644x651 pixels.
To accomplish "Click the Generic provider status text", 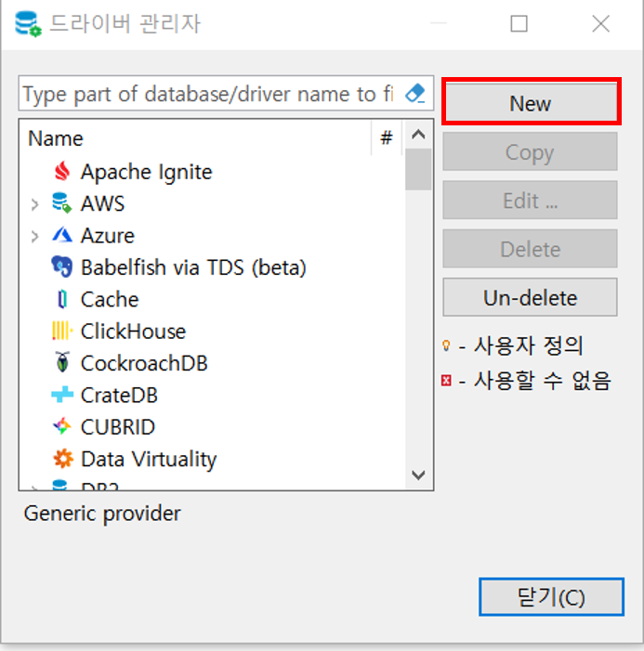I will pyautogui.click(x=102, y=514).
